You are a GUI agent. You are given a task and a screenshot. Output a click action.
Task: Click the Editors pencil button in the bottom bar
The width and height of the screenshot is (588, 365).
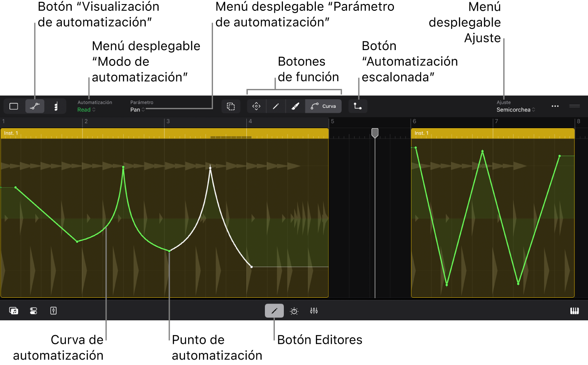pos(274,311)
